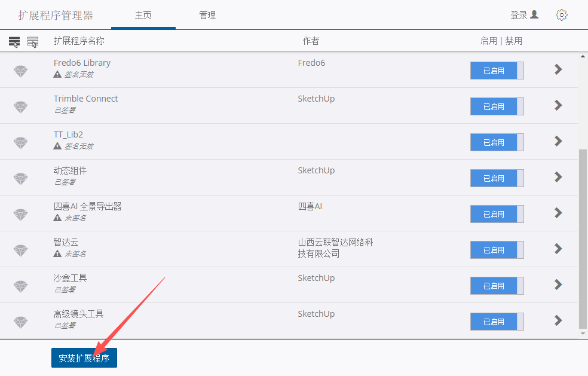Click the gem icon for 智达云
Viewport: 588px width, 376px height.
pyautogui.click(x=21, y=250)
